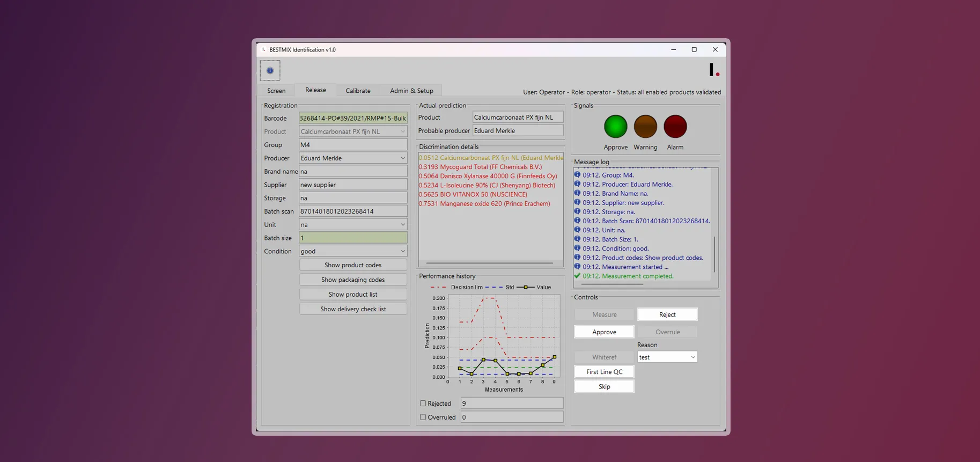Click the First Line QC button
This screenshot has width=980, height=462.
point(604,372)
